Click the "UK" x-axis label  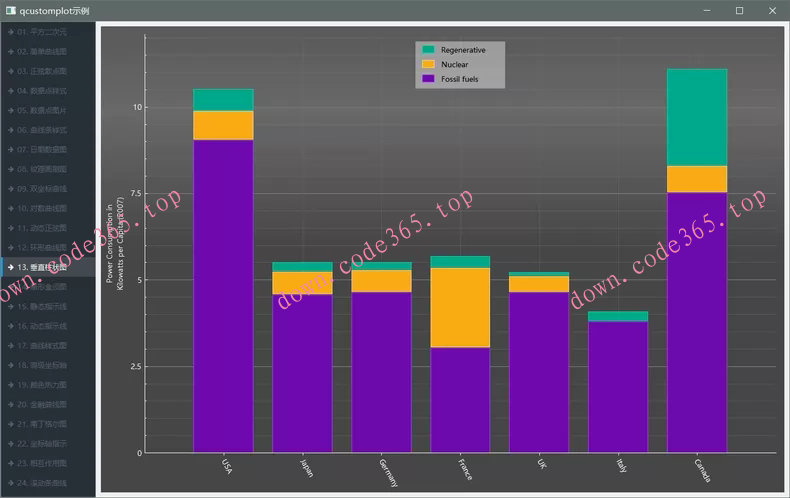[x=542, y=464]
